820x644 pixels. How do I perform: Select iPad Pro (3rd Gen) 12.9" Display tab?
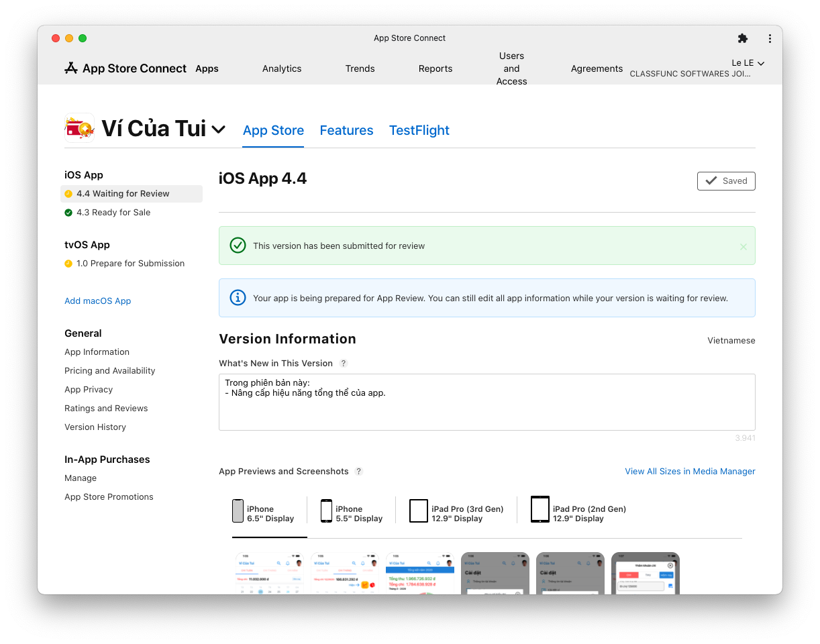(456, 513)
